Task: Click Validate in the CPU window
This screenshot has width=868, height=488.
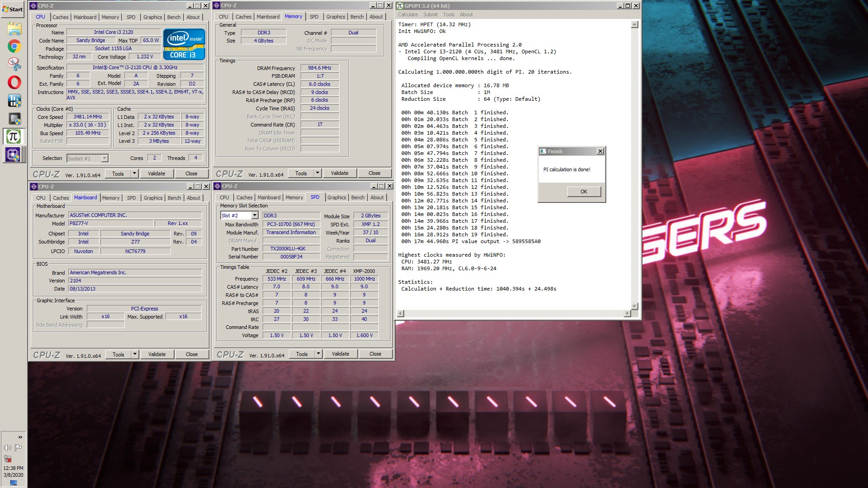Action: click(156, 174)
